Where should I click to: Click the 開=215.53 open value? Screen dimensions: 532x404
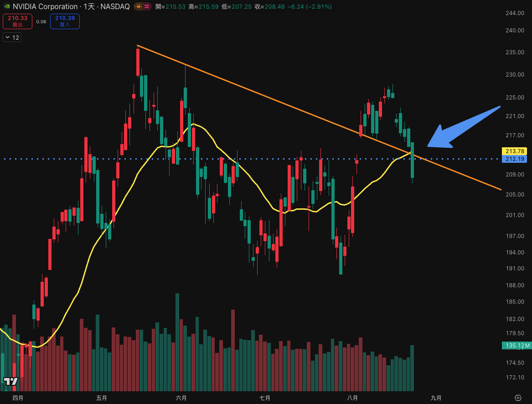click(170, 6)
